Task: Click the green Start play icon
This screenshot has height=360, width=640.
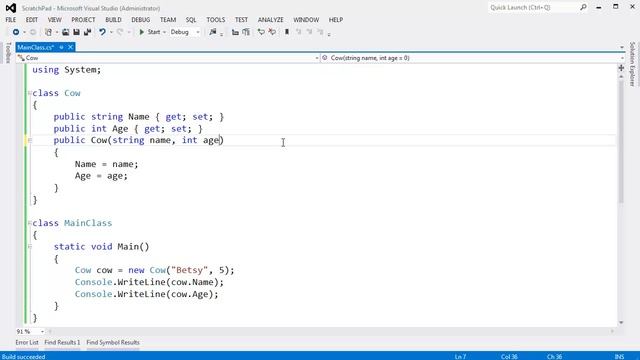Action: (x=142, y=32)
